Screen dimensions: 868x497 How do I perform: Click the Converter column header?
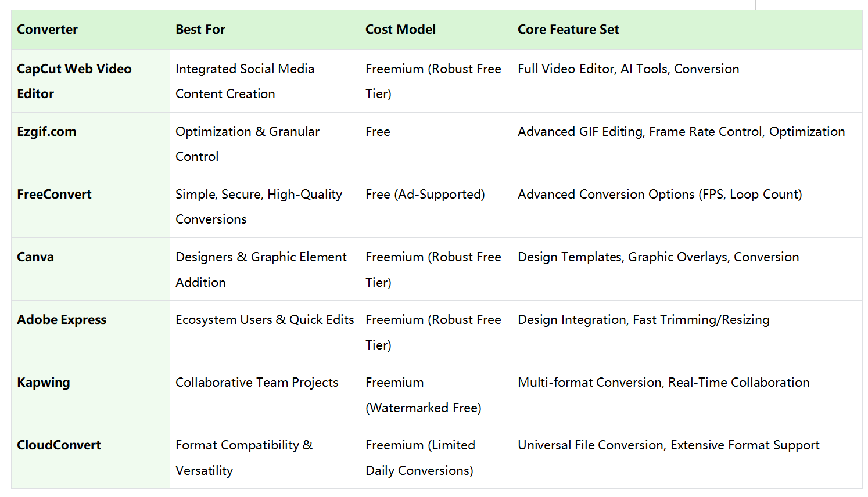point(47,30)
